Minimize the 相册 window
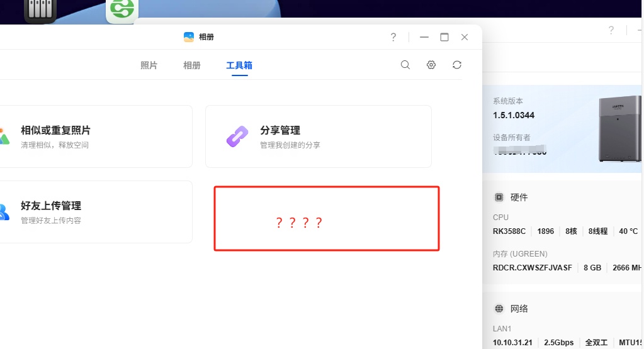This screenshot has width=644, height=349. (x=424, y=37)
